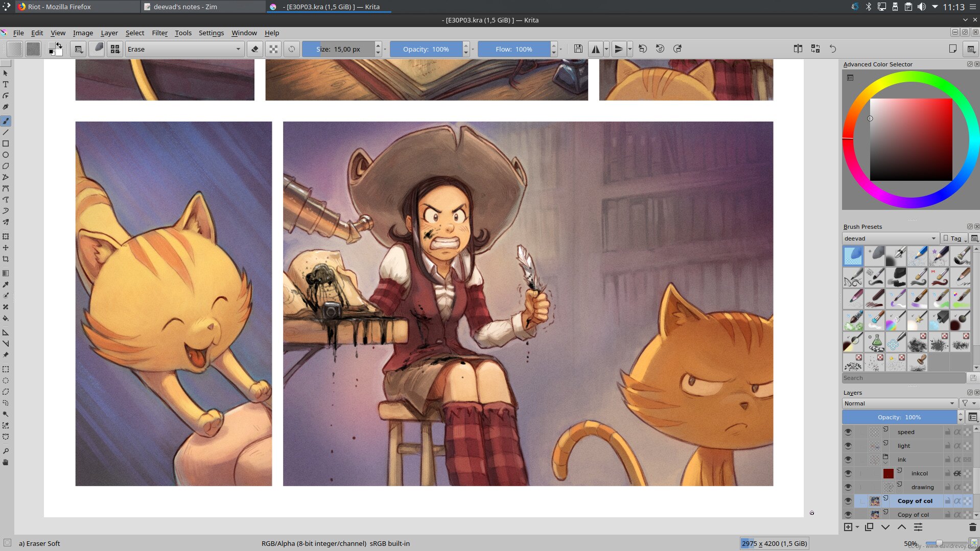Select the Rectangle shape tool

point(6,144)
